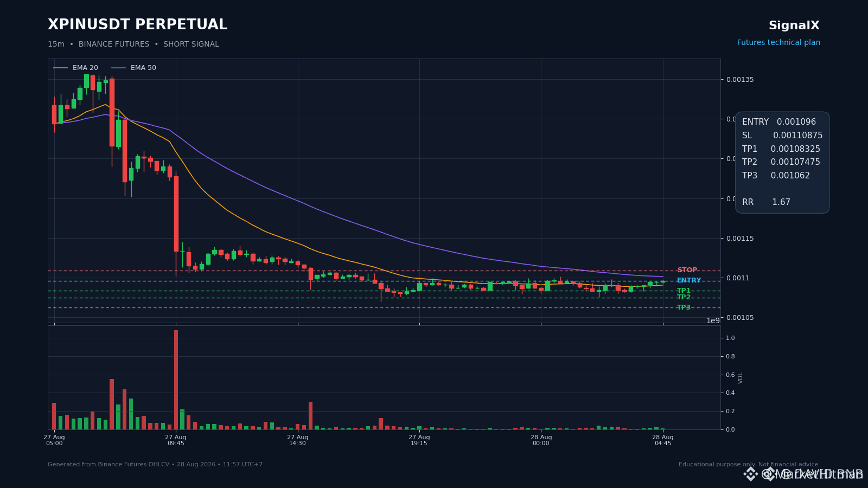Select the TP3 level label

click(684, 307)
